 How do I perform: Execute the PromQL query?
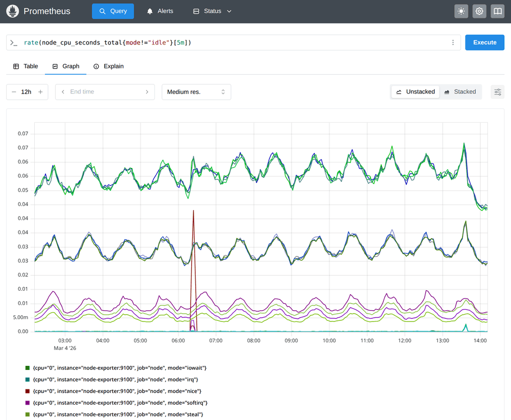tap(484, 42)
